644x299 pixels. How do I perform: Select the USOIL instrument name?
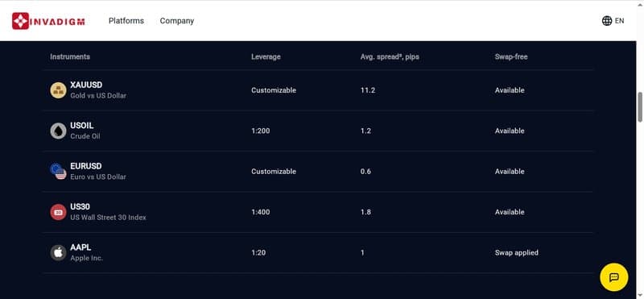82,126
